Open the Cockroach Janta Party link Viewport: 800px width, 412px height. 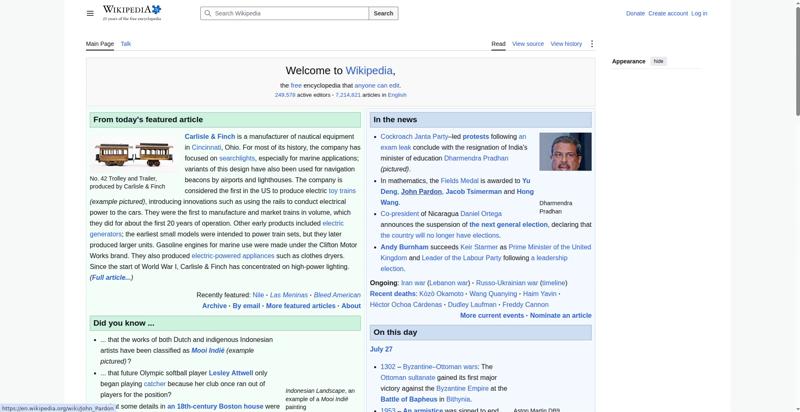(414, 137)
